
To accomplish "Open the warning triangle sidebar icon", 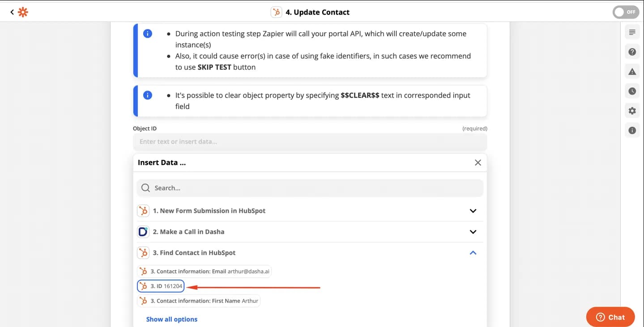I will [632, 72].
